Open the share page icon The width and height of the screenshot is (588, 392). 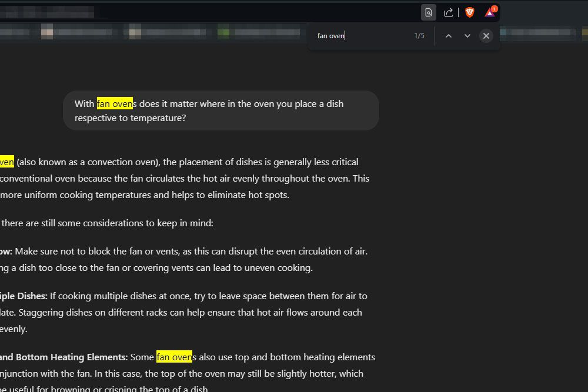tap(448, 12)
